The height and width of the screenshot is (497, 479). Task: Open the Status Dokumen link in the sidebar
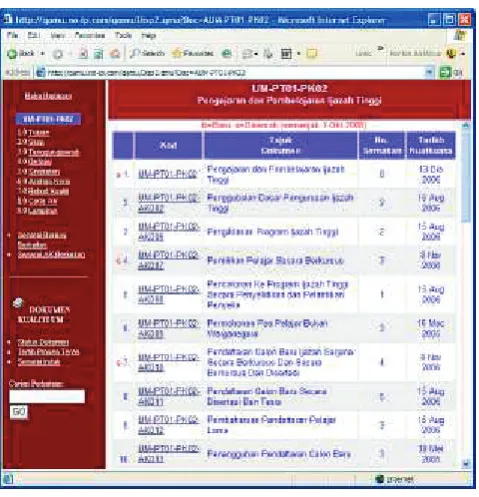pyautogui.click(x=43, y=342)
